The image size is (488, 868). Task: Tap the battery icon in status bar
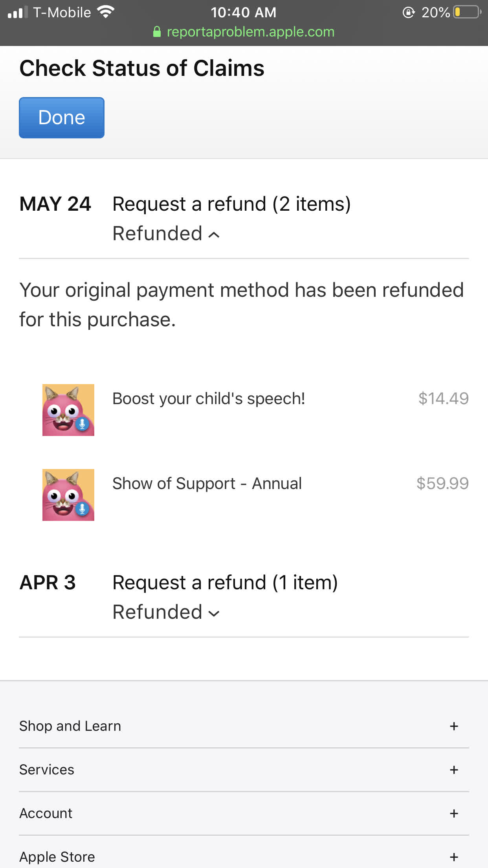pyautogui.click(x=467, y=12)
